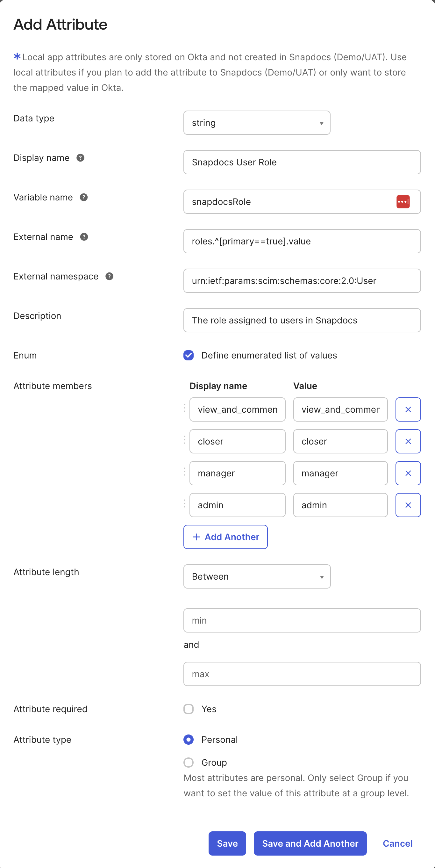
Task: Click the Variable name help icon
Action: [x=83, y=197]
